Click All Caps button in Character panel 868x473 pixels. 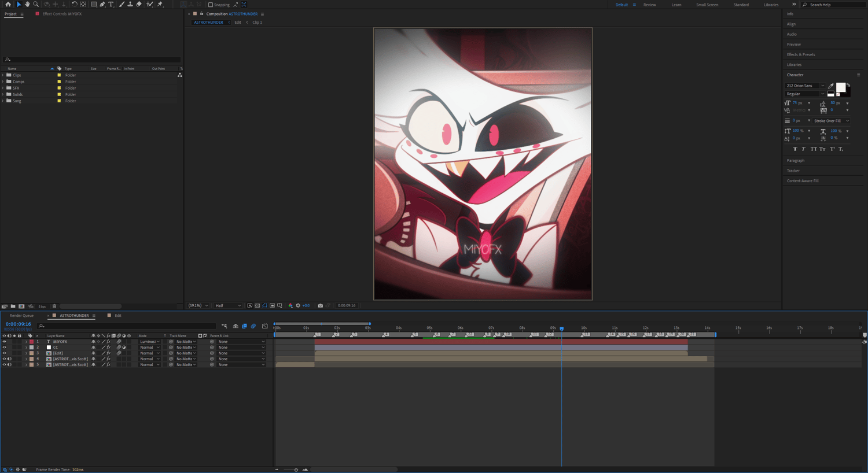coord(814,149)
